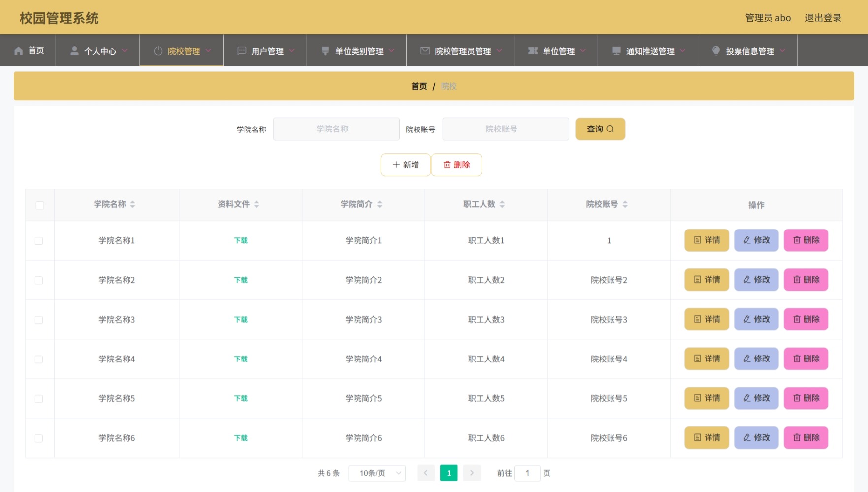The image size is (868, 492).
Task: Click the go-to page number field
Action: 527,473
